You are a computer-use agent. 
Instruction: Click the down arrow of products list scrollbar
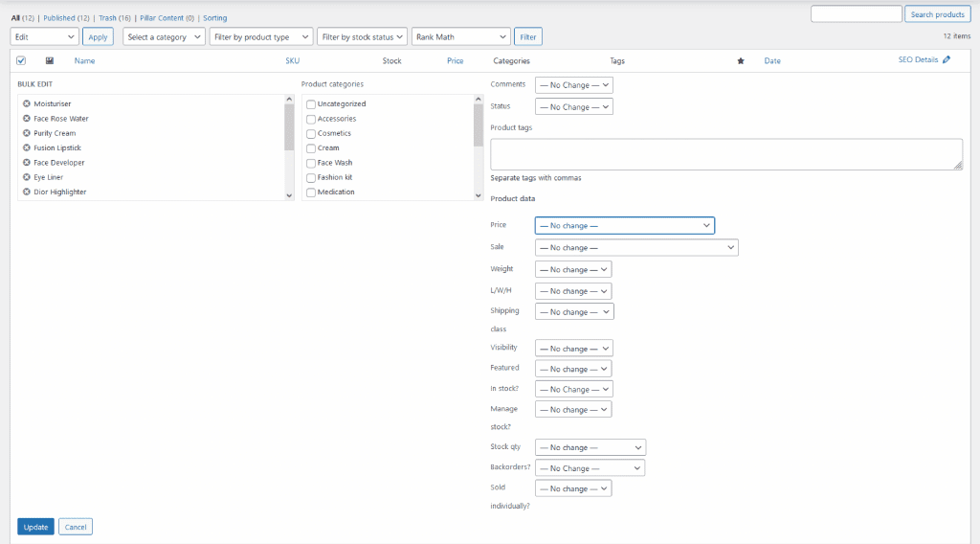tap(289, 195)
